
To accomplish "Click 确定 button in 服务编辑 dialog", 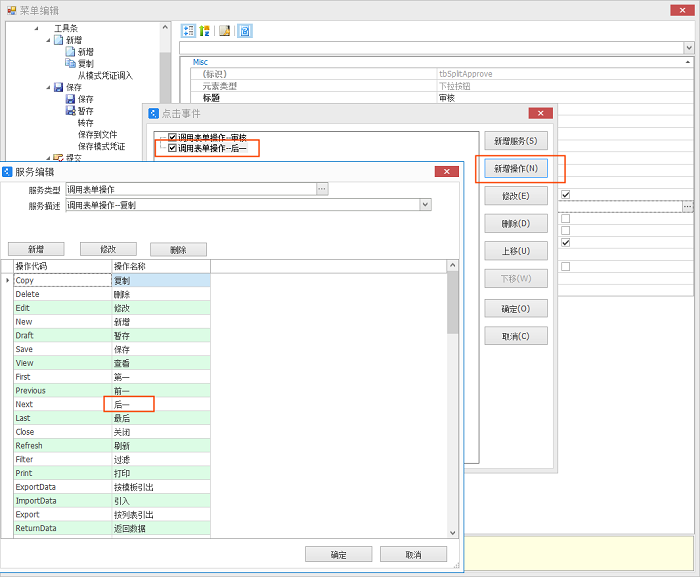I will [x=338, y=554].
